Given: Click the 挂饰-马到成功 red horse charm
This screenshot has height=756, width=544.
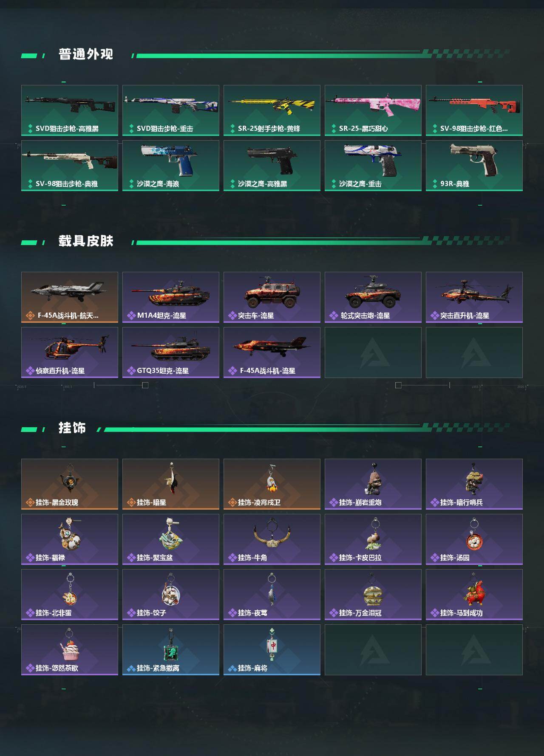Looking at the screenshot, I should 474,595.
